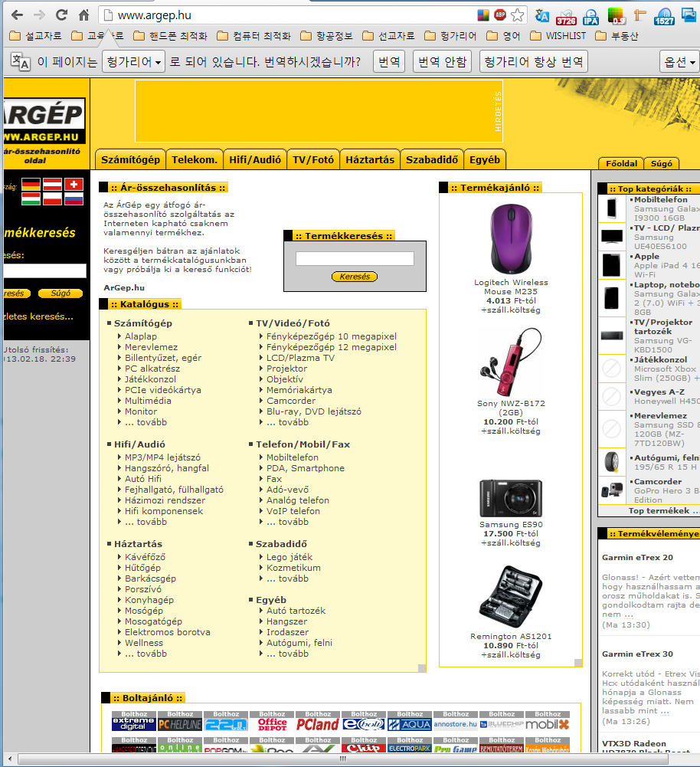Expand '... tovább' under Egyéb catalog

287,654
